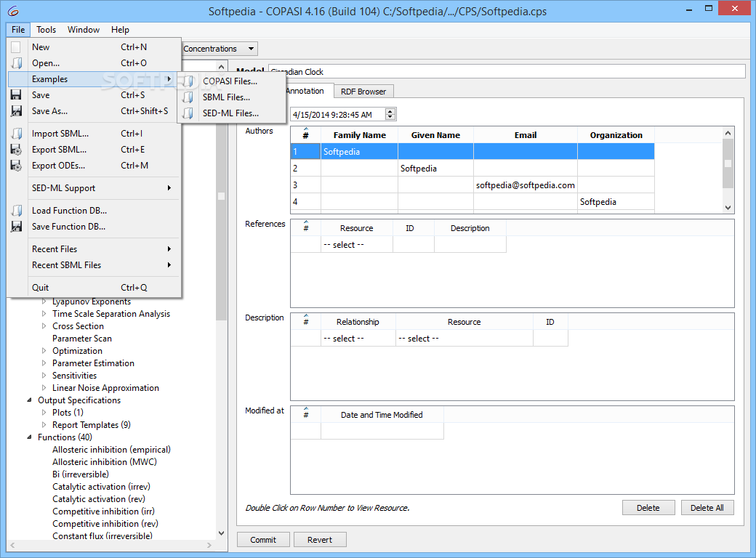Image resolution: width=756 pixels, height=558 pixels.
Task: Click the New document icon in File menu
Action: click(x=16, y=47)
